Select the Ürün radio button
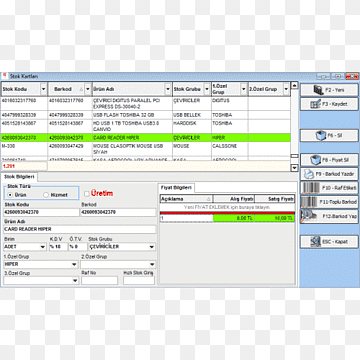 click(10, 195)
